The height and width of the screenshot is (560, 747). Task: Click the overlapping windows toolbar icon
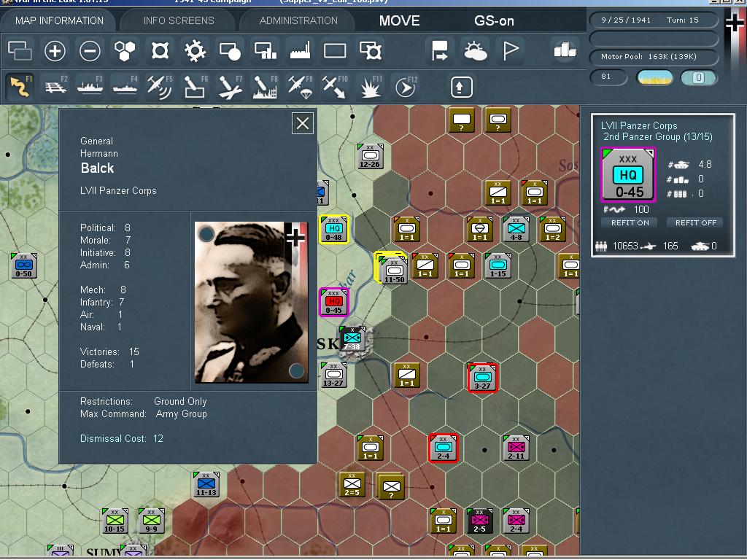click(x=20, y=50)
